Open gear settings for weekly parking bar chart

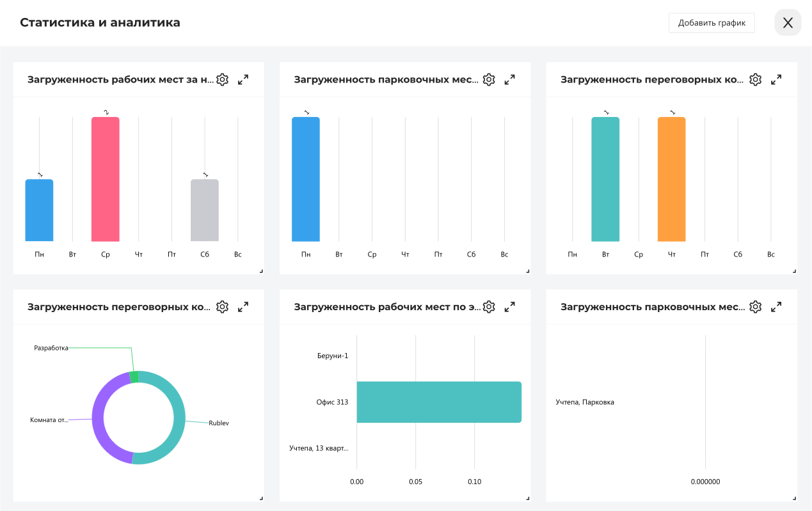pos(489,80)
